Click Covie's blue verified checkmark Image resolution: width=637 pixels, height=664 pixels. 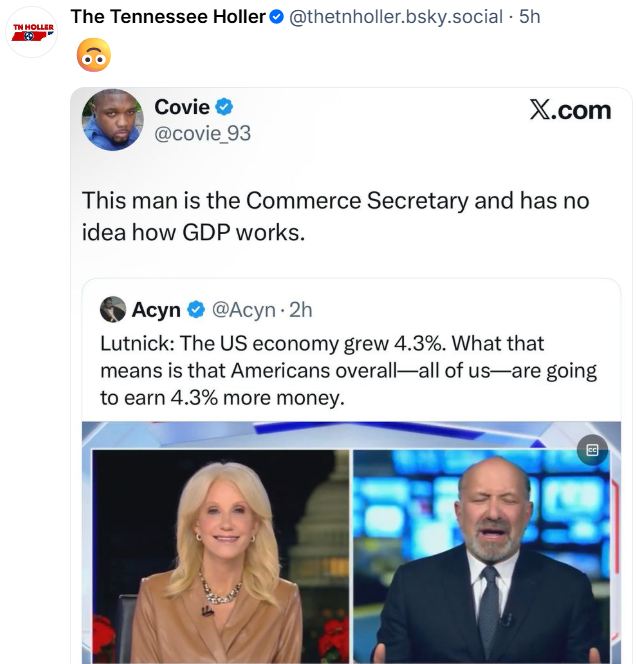(x=226, y=107)
